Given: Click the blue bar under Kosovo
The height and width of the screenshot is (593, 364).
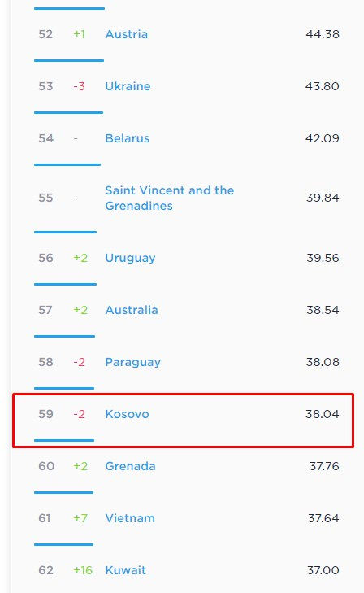Looking at the screenshot, I should point(64,440).
